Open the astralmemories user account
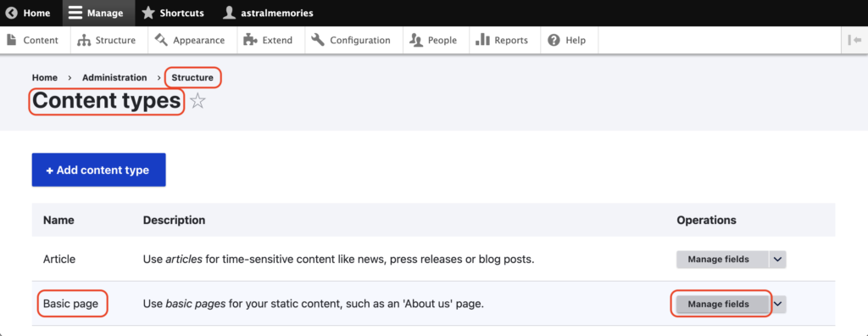Viewport: 868px width, 336px height. (267, 13)
